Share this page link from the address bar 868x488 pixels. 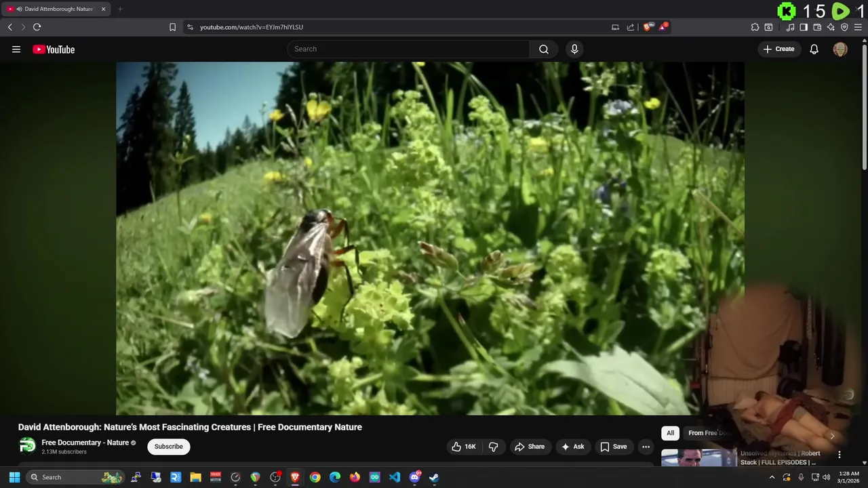click(631, 27)
